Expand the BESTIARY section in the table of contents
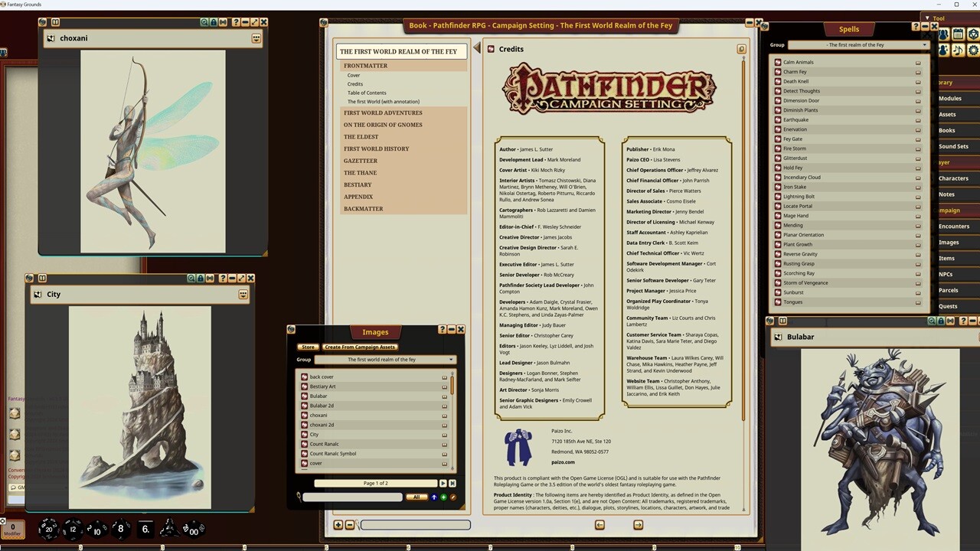Image resolution: width=980 pixels, height=551 pixels. [x=358, y=184]
